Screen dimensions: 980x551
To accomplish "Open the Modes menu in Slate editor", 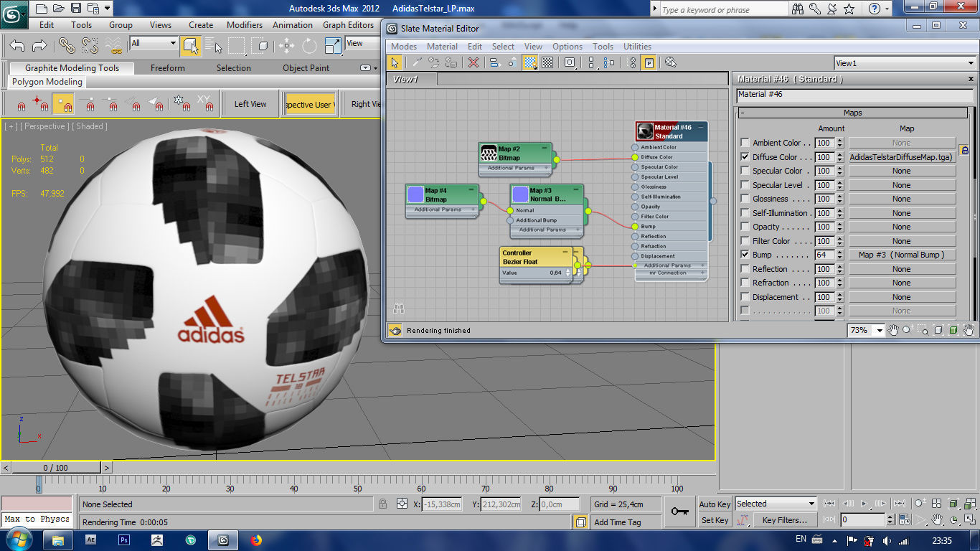I will (403, 46).
